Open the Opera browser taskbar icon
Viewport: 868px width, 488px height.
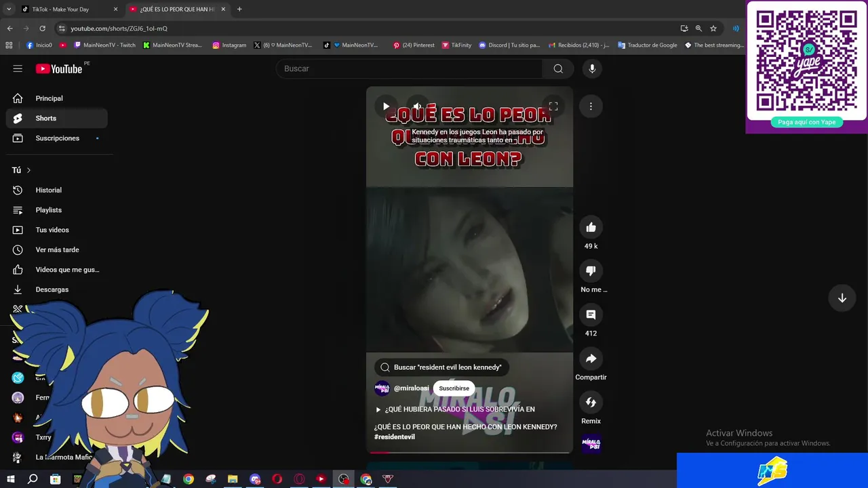277,479
